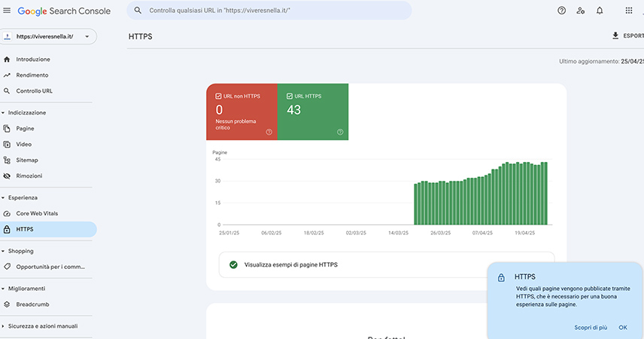Toggle the URL HTTPS checkbox
This screenshot has width=644, height=339.
tap(290, 96)
